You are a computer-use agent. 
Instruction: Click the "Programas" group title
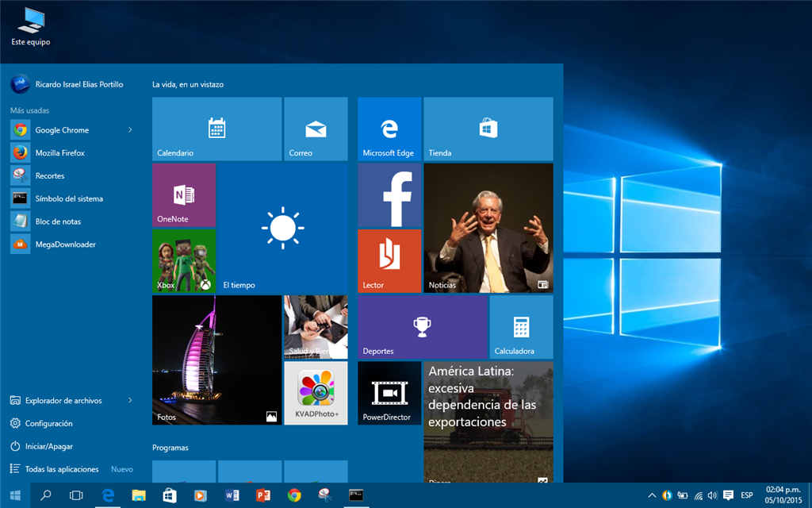pyautogui.click(x=170, y=448)
